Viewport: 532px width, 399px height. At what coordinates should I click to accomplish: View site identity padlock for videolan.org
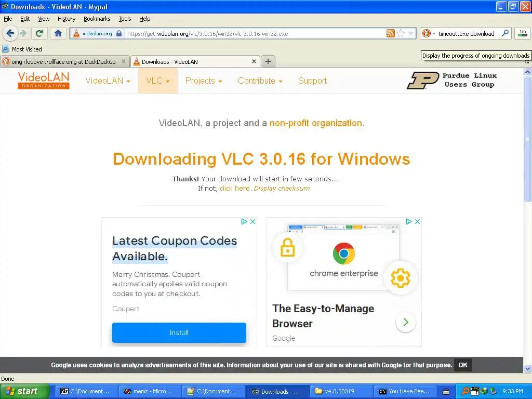click(119, 33)
